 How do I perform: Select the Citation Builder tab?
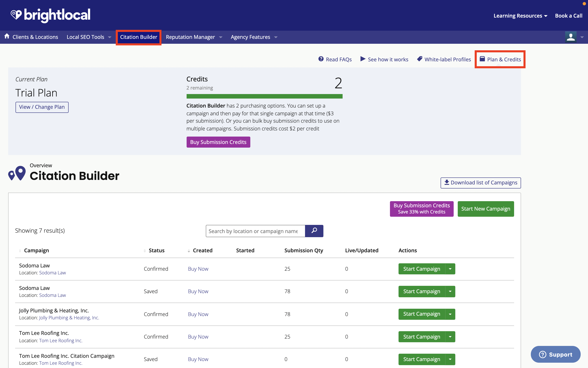pyautogui.click(x=138, y=37)
